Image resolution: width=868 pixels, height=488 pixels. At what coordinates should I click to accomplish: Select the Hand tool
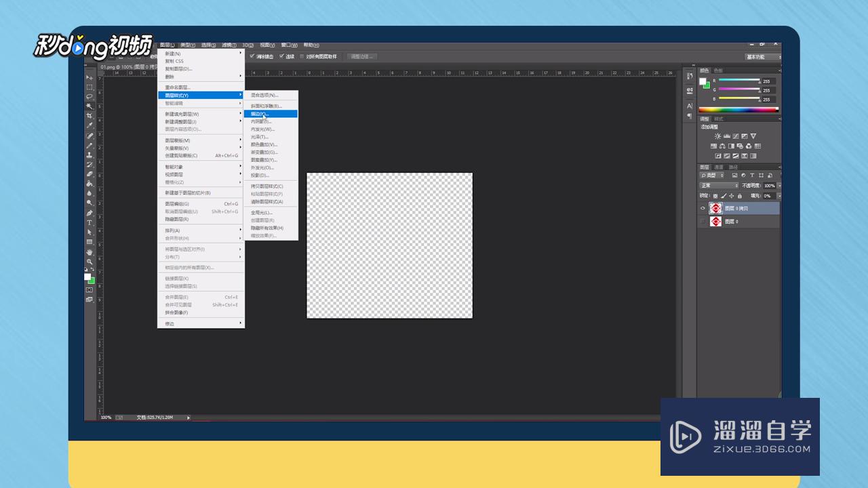click(89, 252)
